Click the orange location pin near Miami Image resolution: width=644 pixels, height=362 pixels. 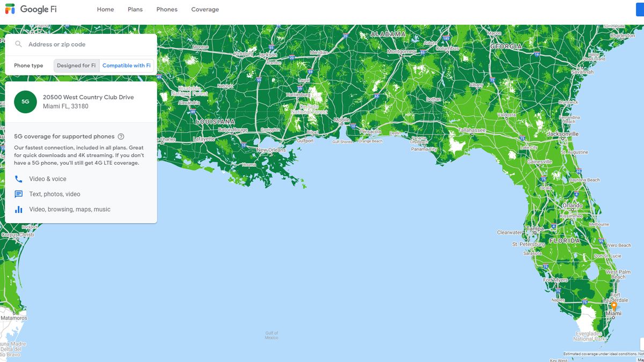(613, 306)
